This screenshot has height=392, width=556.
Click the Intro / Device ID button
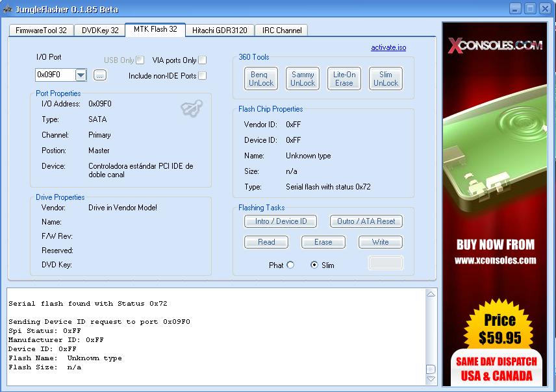pyautogui.click(x=281, y=221)
